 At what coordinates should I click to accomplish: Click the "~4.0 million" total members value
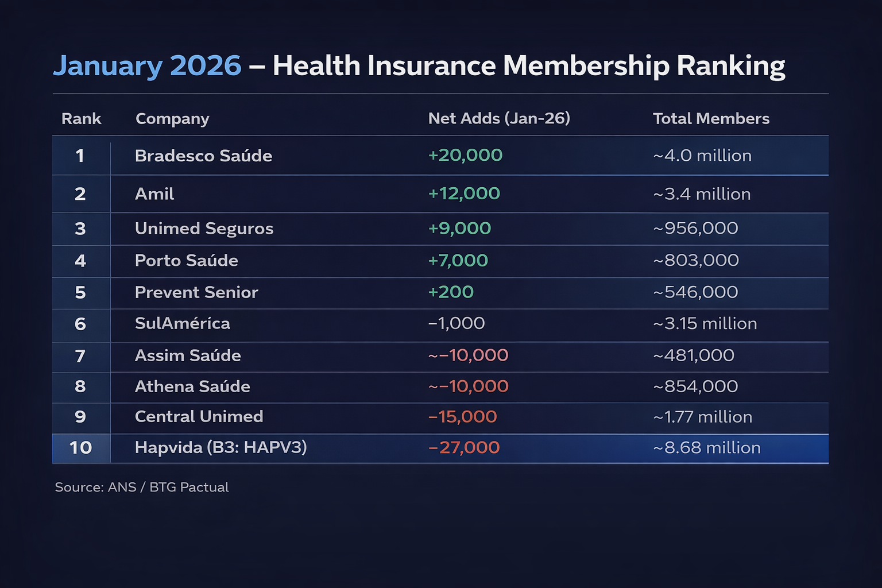pyautogui.click(x=702, y=156)
